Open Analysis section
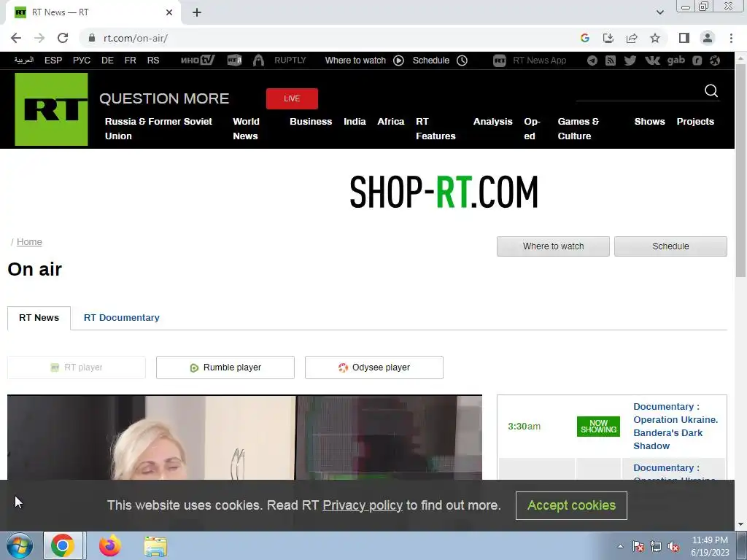Viewport: 747px width, 560px height. click(492, 122)
